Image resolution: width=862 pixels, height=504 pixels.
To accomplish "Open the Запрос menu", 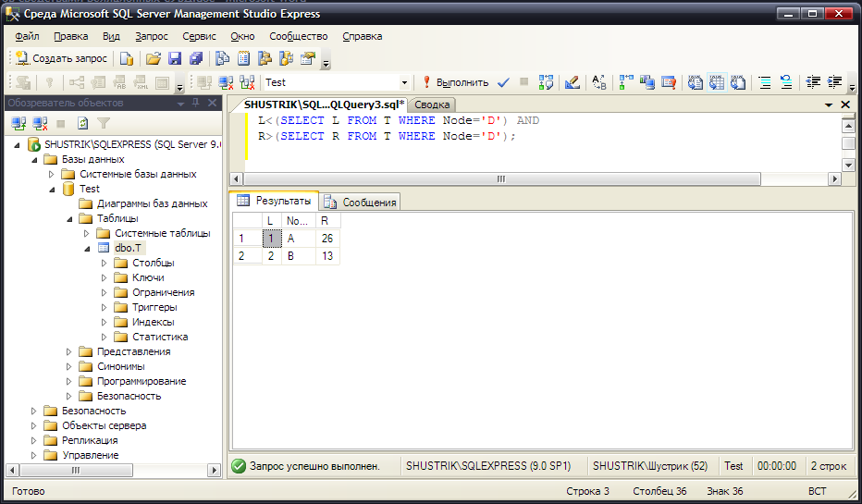I will [x=152, y=36].
